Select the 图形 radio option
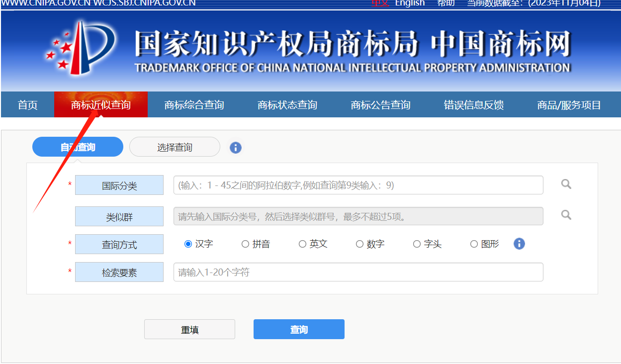The image size is (621, 364). (x=474, y=244)
